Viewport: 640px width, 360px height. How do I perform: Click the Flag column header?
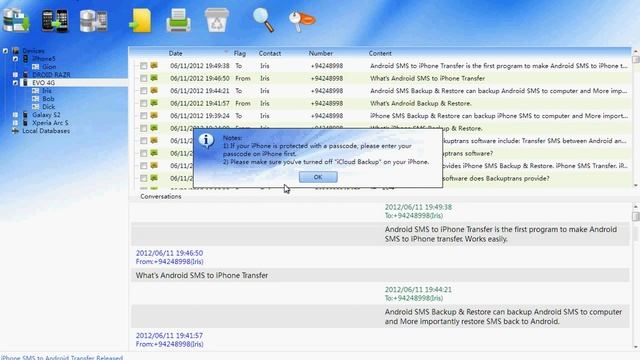point(240,53)
